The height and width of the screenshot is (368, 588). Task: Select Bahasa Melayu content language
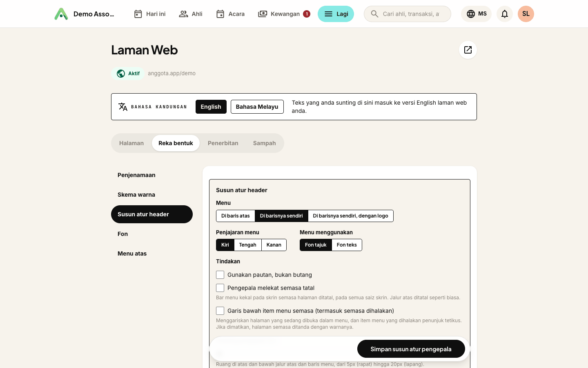pos(257,107)
